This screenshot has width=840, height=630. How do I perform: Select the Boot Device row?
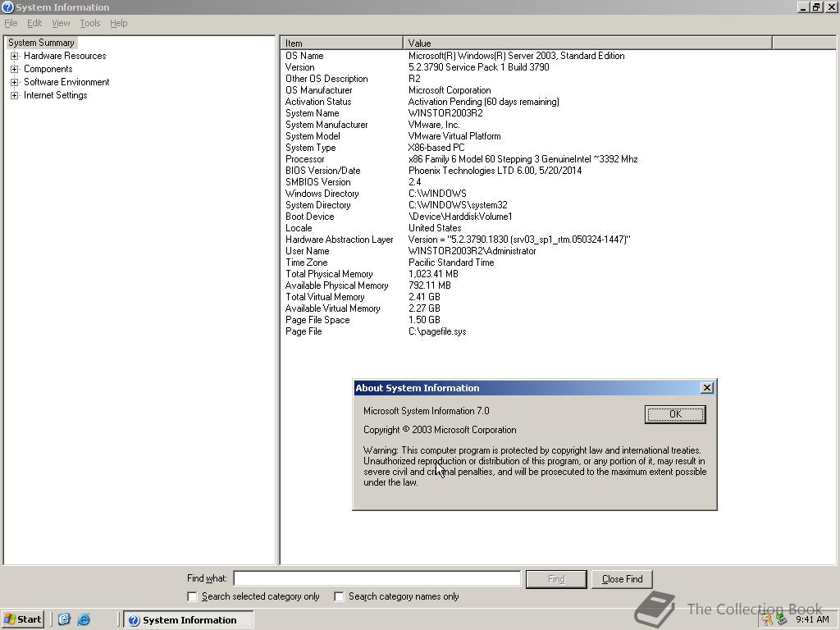point(526,217)
